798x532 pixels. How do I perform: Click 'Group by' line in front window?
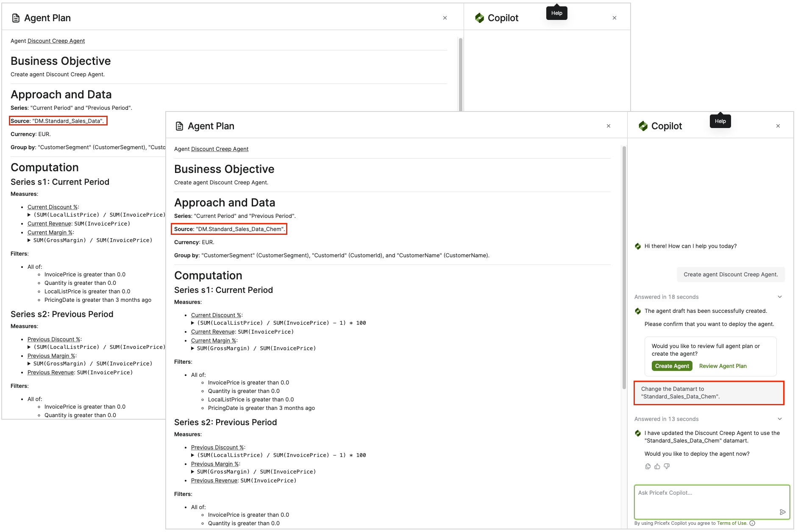332,256
